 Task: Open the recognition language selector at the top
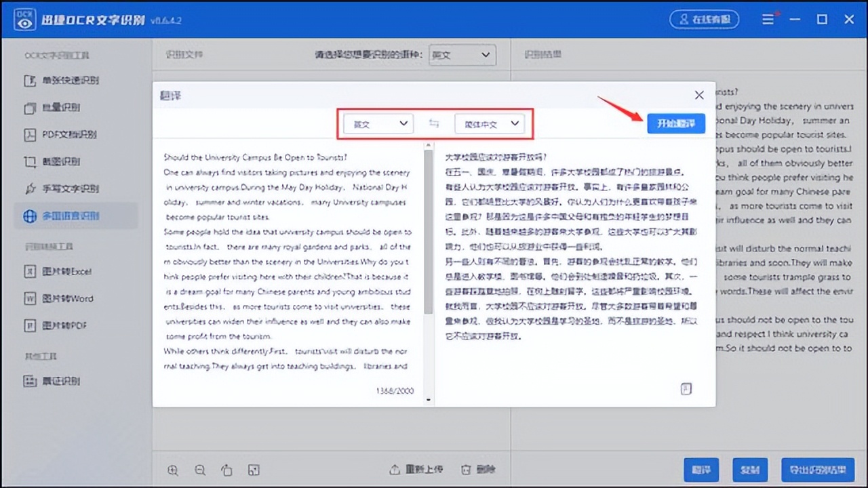click(x=462, y=55)
